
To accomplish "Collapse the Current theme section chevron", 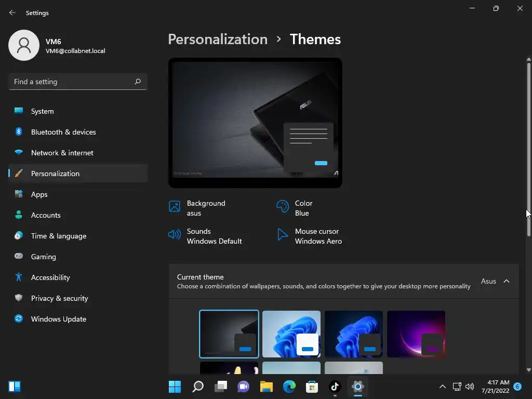I will 507,281.
